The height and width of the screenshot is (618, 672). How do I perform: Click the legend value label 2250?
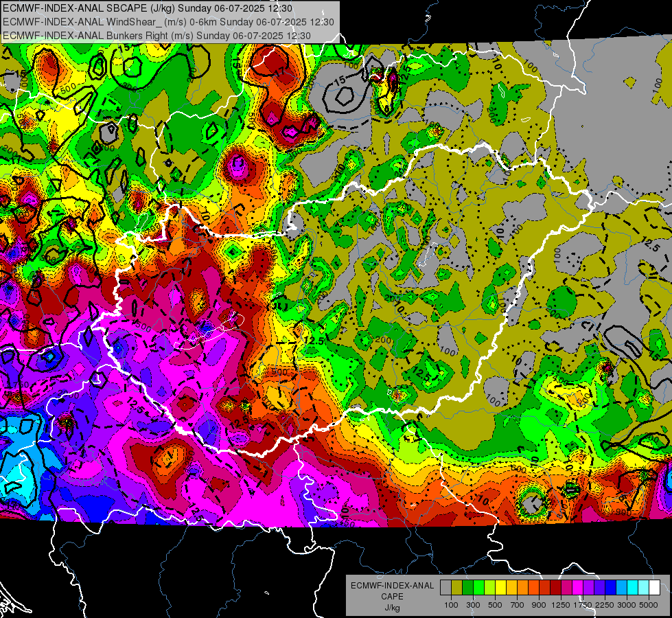[605, 605]
